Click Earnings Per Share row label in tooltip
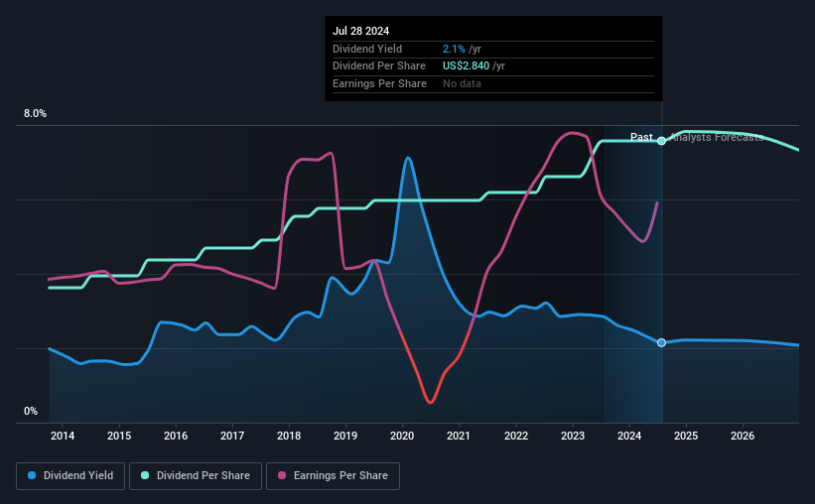Image resolution: width=815 pixels, height=504 pixels. (x=379, y=83)
